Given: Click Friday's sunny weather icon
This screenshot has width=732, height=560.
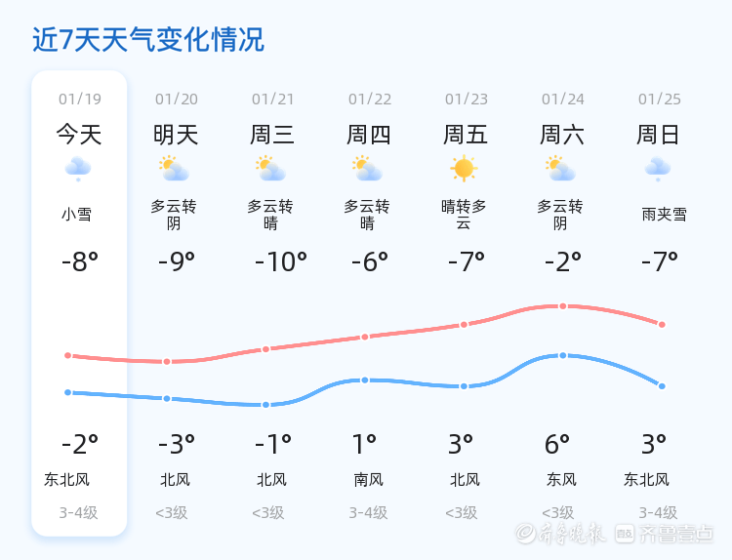Looking at the screenshot, I should coord(464,168).
